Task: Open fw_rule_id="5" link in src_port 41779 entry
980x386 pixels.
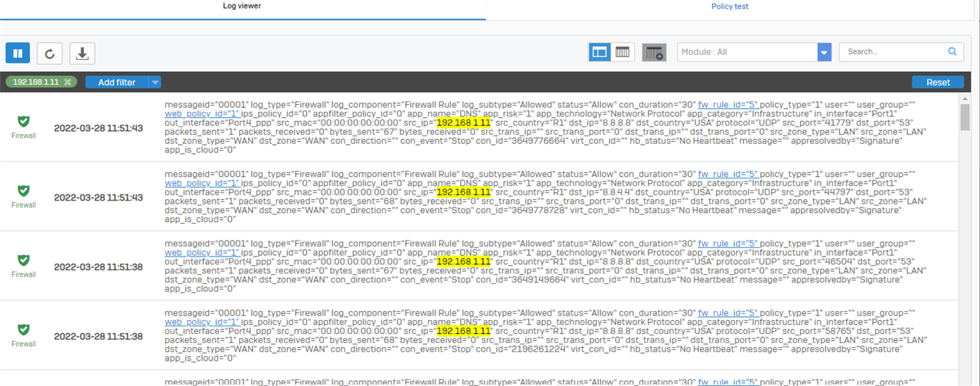Action: [x=727, y=103]
